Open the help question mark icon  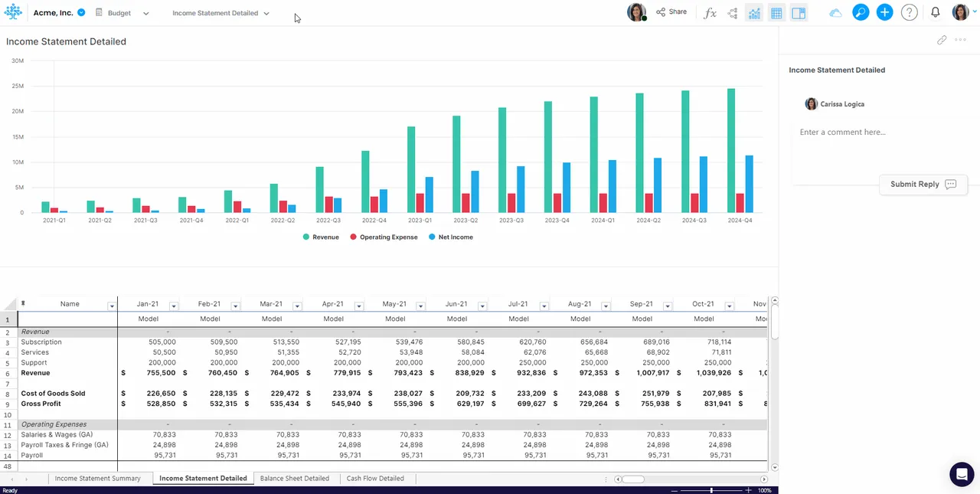(909, 12)
